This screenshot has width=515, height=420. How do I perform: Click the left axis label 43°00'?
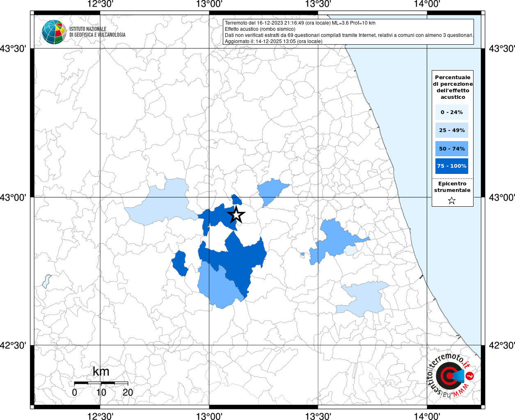13,197
